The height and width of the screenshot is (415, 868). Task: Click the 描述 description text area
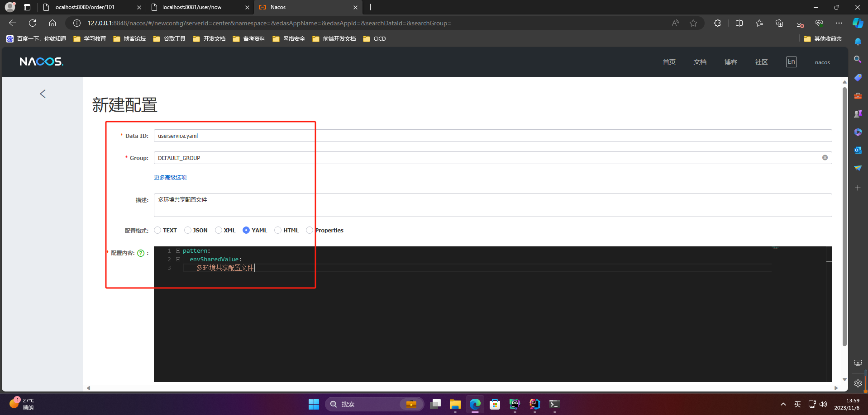tap(493, 205)
